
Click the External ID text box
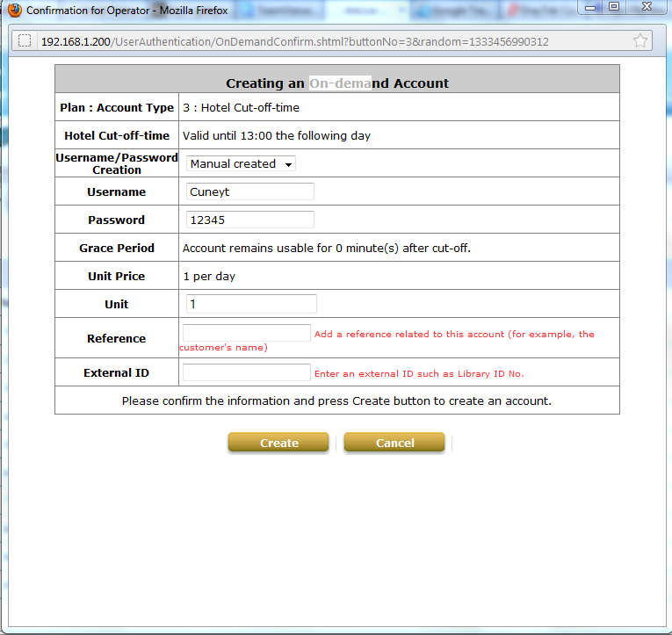click(x=247, y=372)
